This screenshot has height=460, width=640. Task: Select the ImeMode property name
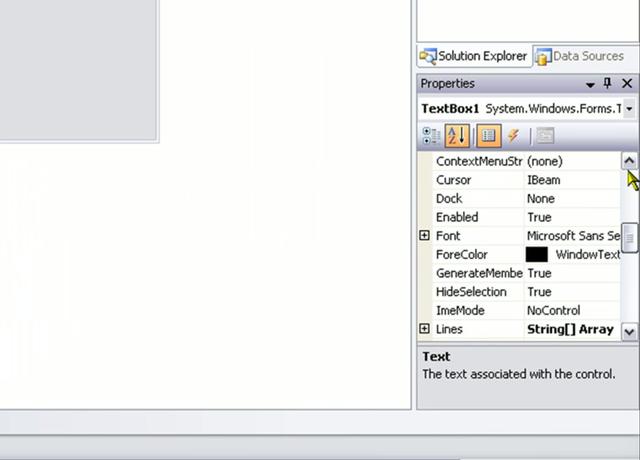click(460, 311)
